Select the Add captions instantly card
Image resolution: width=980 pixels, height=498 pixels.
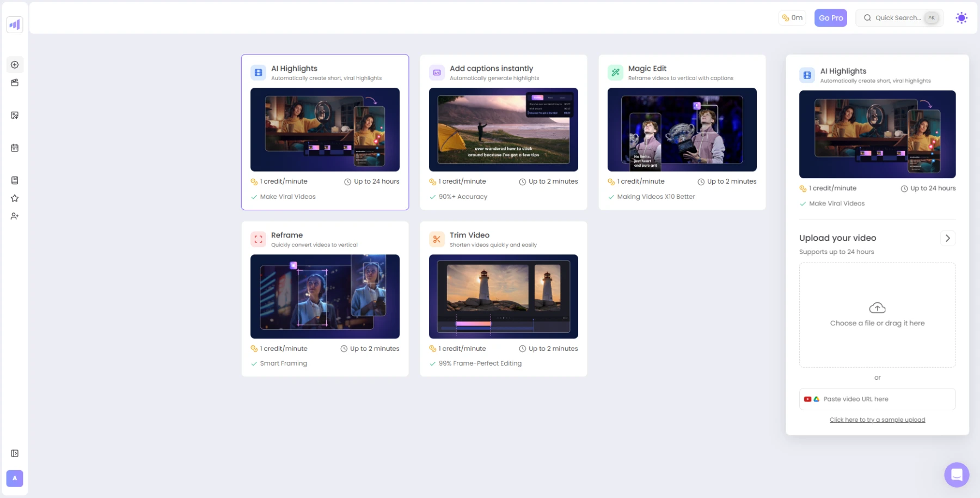503,132
